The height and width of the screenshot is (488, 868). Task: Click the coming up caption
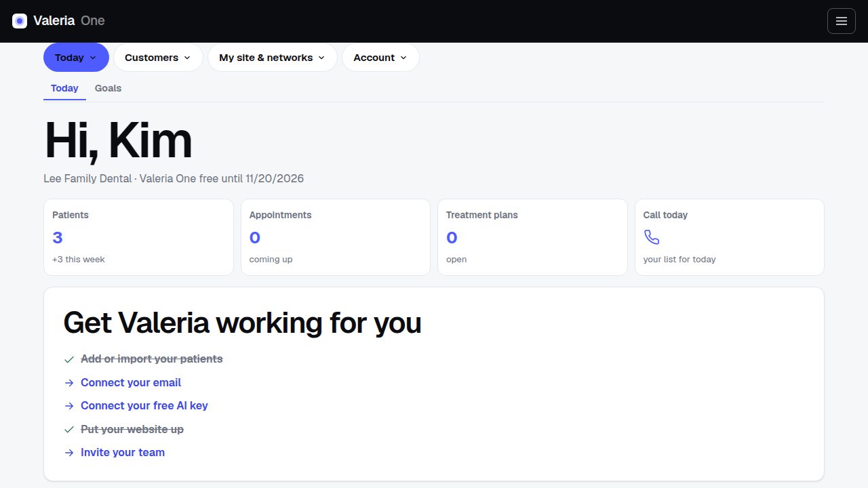[x=271, y=260]
